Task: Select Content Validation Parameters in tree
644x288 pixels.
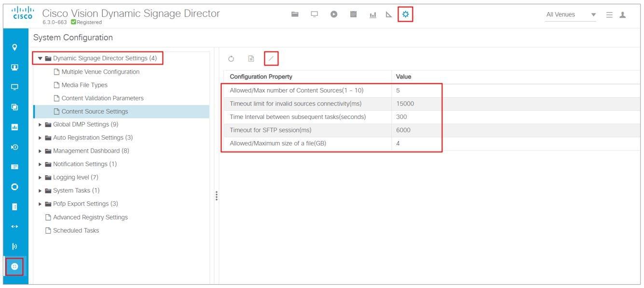Action: tap(103, 98)
